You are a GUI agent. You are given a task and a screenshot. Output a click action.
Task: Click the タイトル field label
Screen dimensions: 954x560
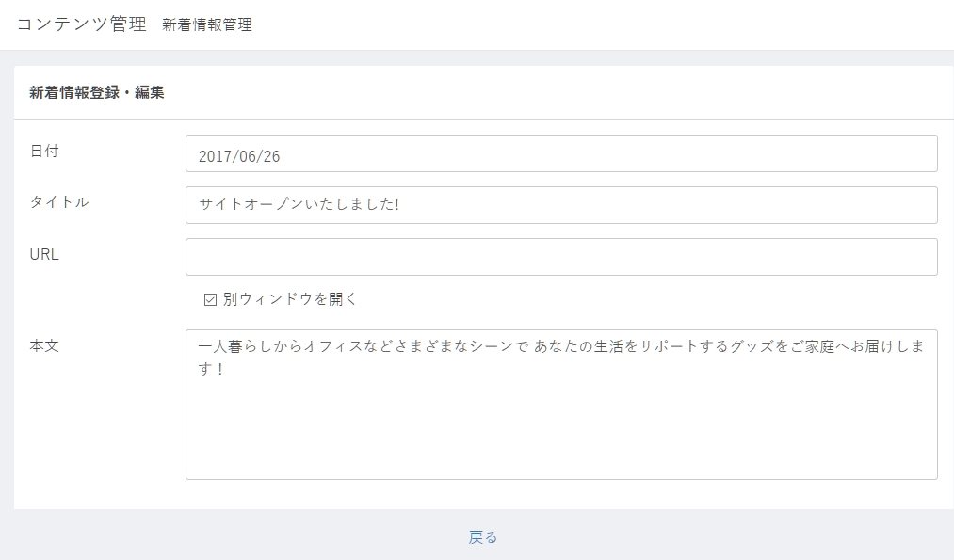coord(59,202)
